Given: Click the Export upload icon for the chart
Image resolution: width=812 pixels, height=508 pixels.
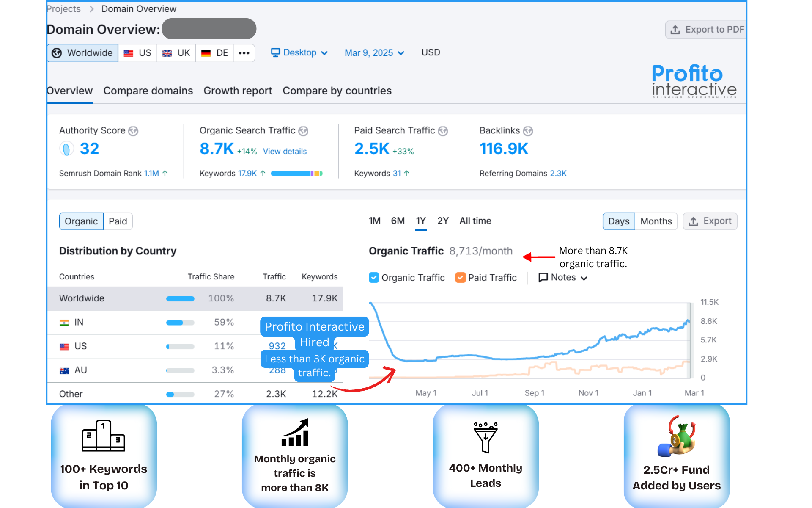Looking at the screenshot, I should [x=694, y=221].
